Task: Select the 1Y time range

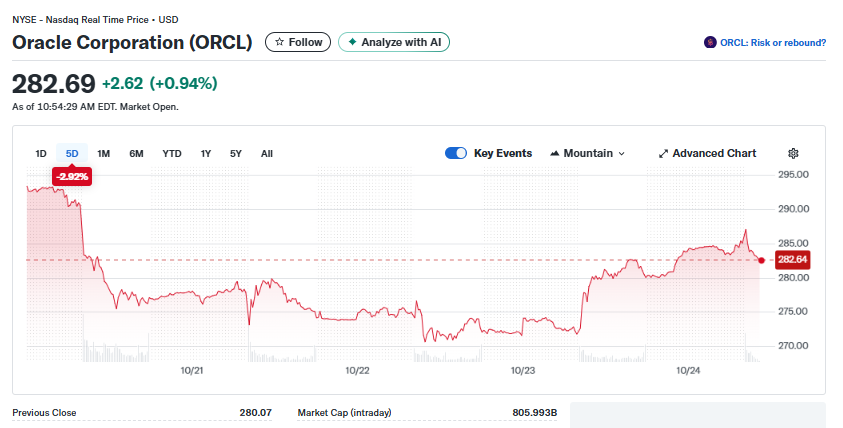Action: (x=206, y=154)
